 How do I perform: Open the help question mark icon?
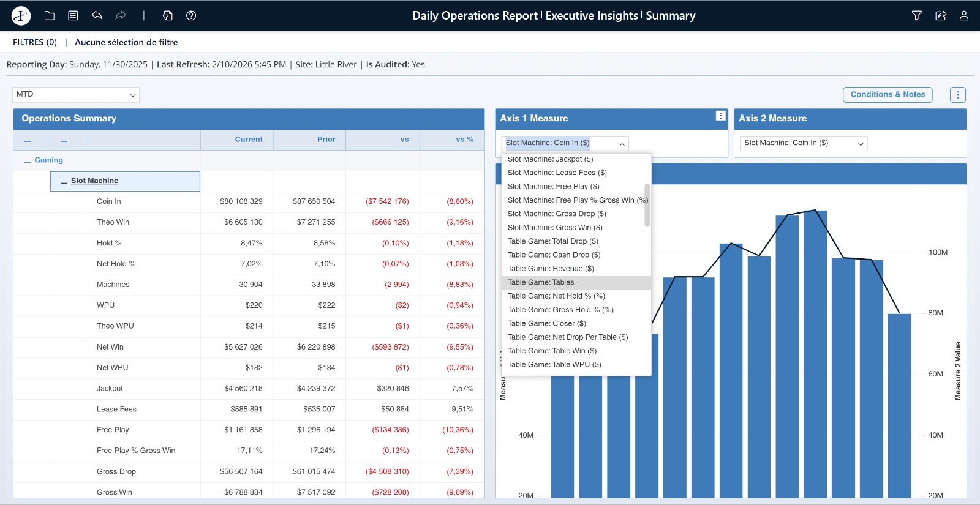(191, 15)
